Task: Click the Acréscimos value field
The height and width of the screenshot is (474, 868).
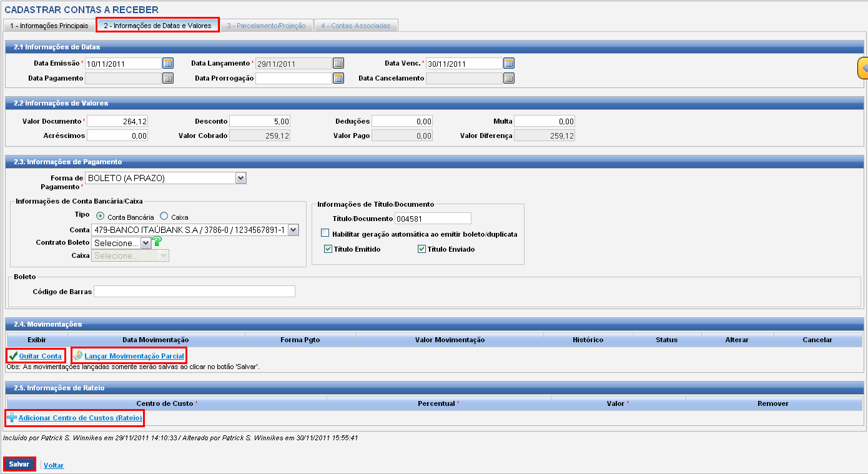Action: coord(117,136)
